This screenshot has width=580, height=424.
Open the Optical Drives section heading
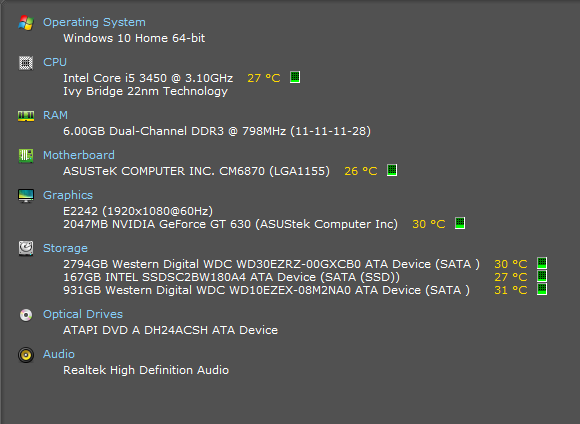coord(83,314)
